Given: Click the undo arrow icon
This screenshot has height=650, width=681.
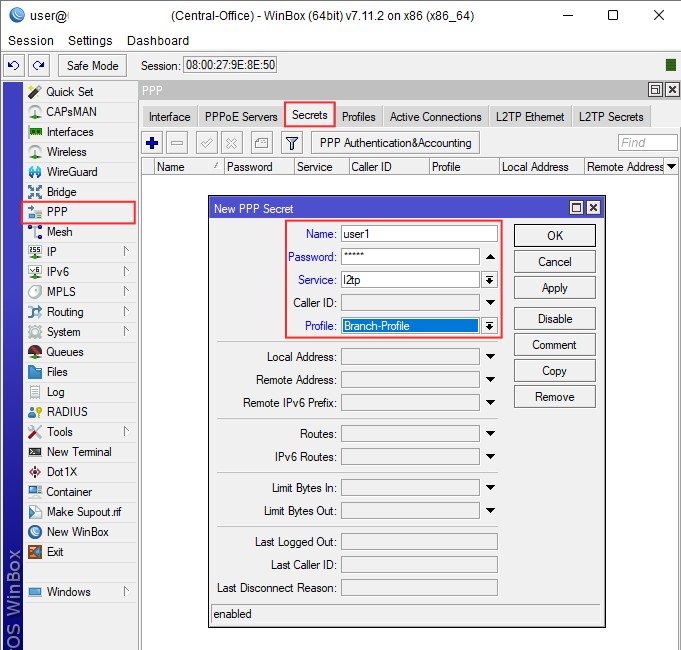Looking at the screenshot, I should (x=14, y=65).
